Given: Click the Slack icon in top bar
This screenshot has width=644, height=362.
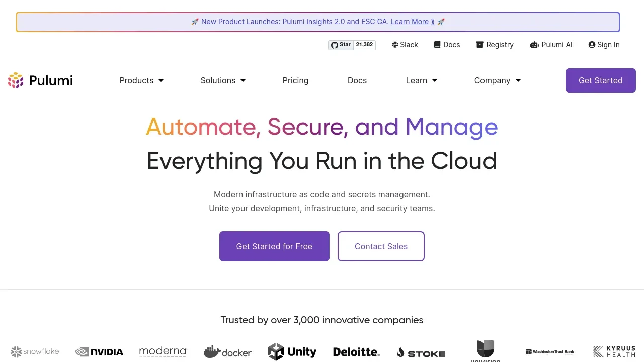Looking at the screenshot, I should [x=395, y=45].
